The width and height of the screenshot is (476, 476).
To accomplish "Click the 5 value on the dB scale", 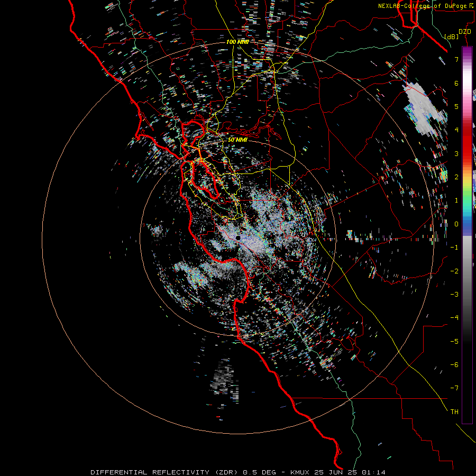I will click(x=456, y=106).
